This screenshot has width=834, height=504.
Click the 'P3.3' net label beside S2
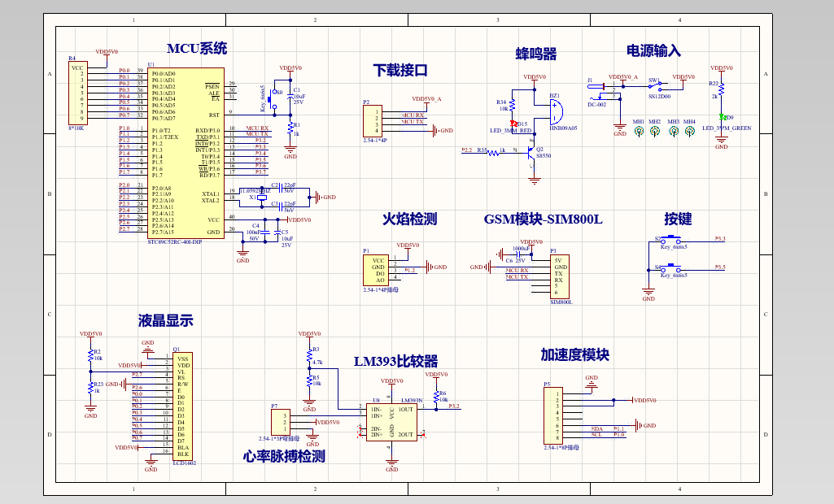(x=719, y=239)
